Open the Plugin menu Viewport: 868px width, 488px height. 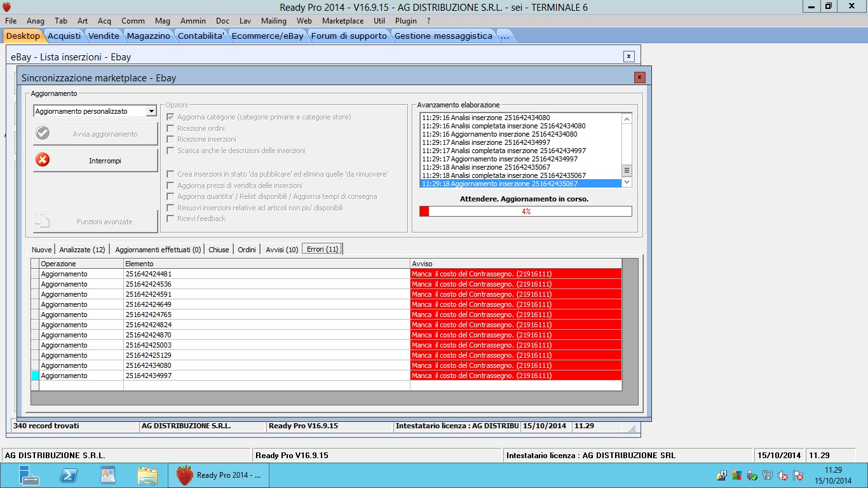[405, 21]
